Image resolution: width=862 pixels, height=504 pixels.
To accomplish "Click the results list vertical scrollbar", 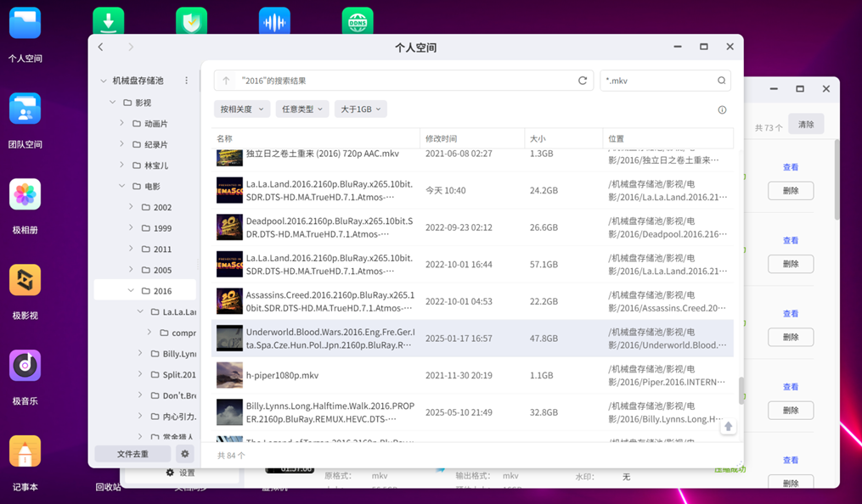I will (x=741, y=390).
